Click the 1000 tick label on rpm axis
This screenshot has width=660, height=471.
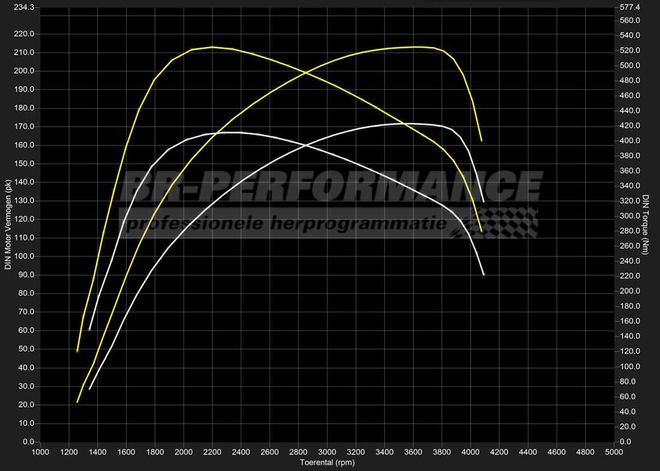(x=40, y=452)
